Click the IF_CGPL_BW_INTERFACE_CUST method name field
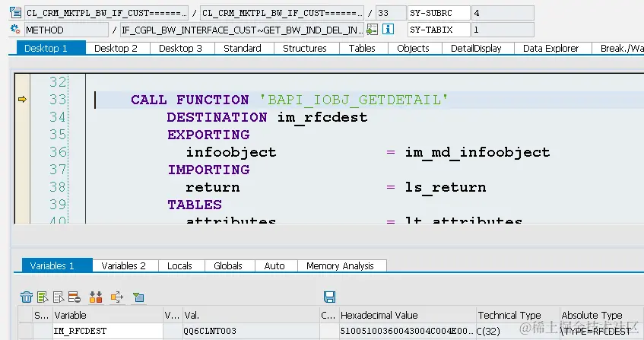644x340 pixels. coord(242,30)
